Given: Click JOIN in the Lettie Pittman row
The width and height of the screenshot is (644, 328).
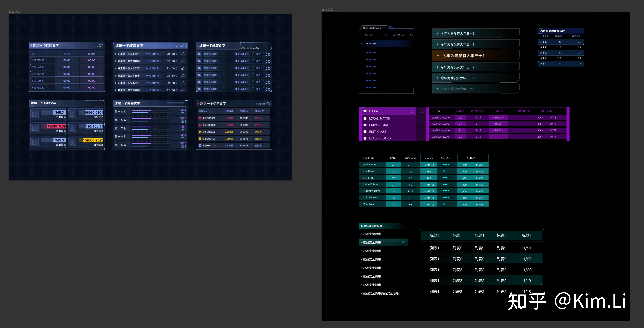Looking at the screenshot, I should click(x=465, y=185).
